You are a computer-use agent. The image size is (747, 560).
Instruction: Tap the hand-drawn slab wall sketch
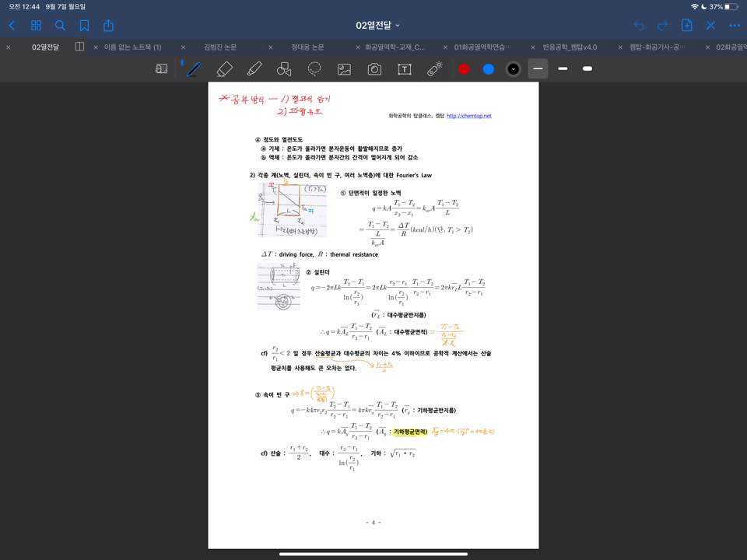coord(292,209)
